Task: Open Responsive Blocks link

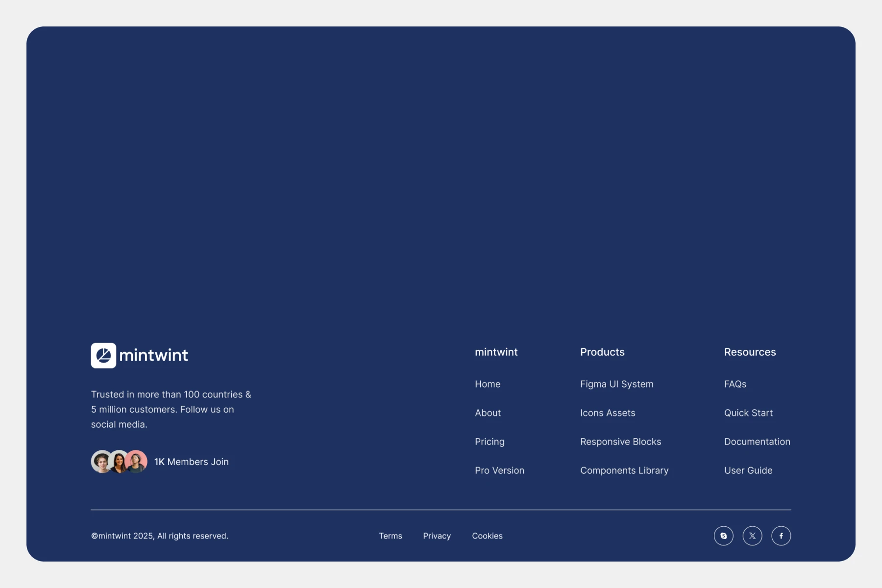Action: click(x=620, y=441)
